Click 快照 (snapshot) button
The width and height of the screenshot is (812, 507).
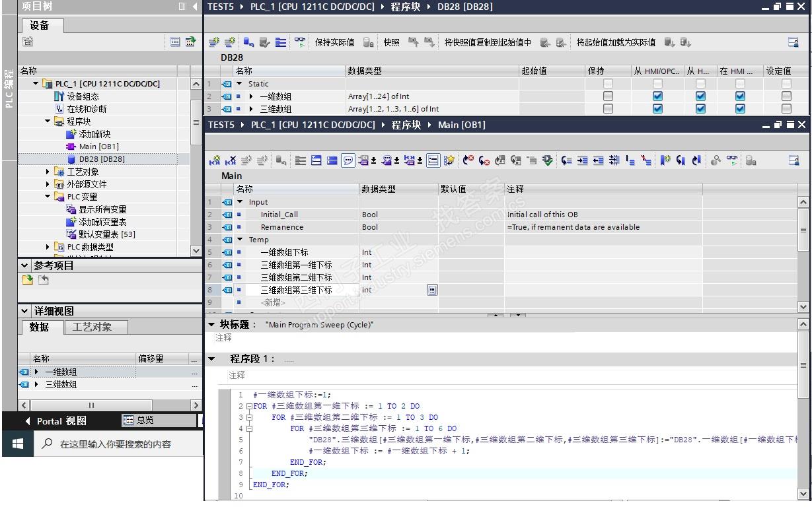(391, 43)
